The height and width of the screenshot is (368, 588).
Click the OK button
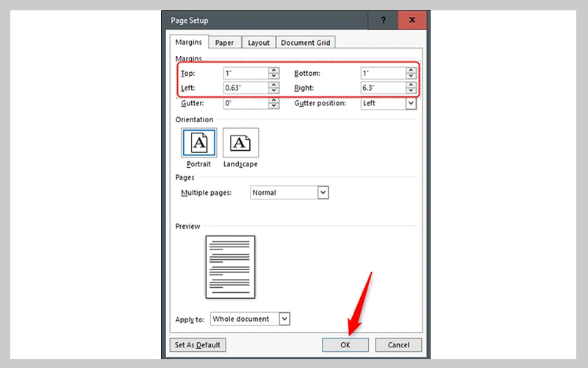[x=346, y=344]
